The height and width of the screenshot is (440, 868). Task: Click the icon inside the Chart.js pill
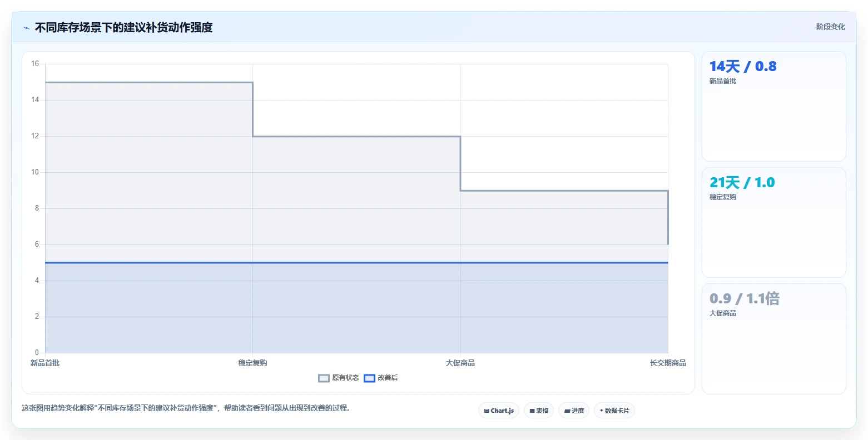pos(487,411)
